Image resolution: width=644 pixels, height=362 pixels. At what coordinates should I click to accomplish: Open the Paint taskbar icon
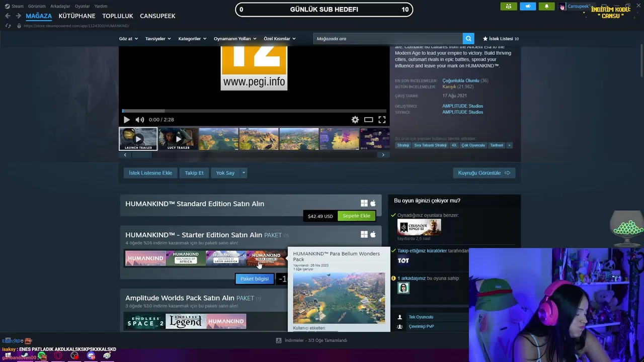click(x=107, y=356)
